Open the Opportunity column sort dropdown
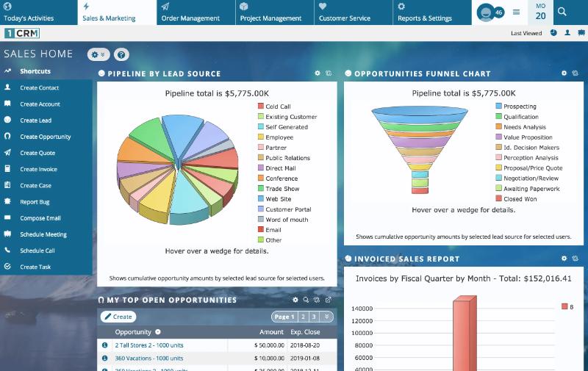The height and width of the screenshot is (371, 588). coord(158,332)
